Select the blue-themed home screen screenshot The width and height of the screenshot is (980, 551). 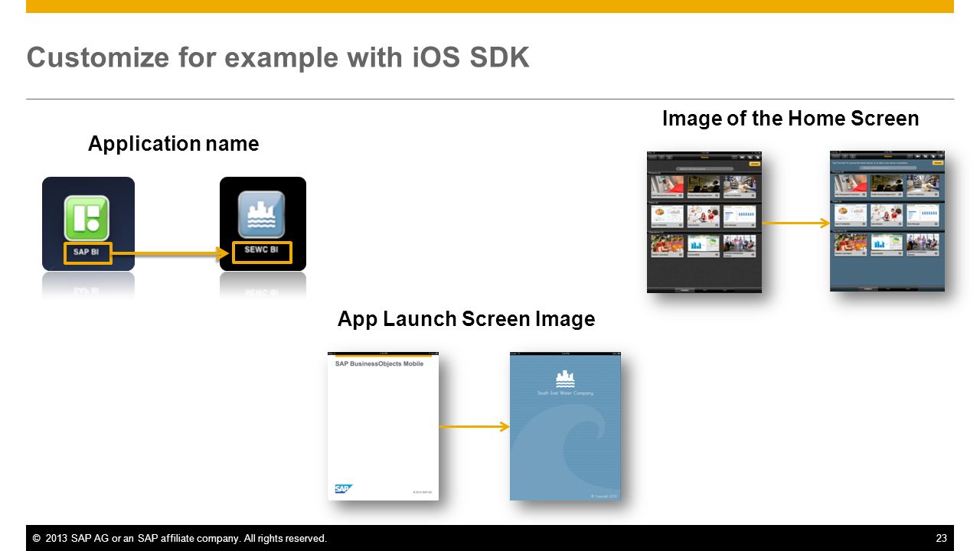click(887, 221)
